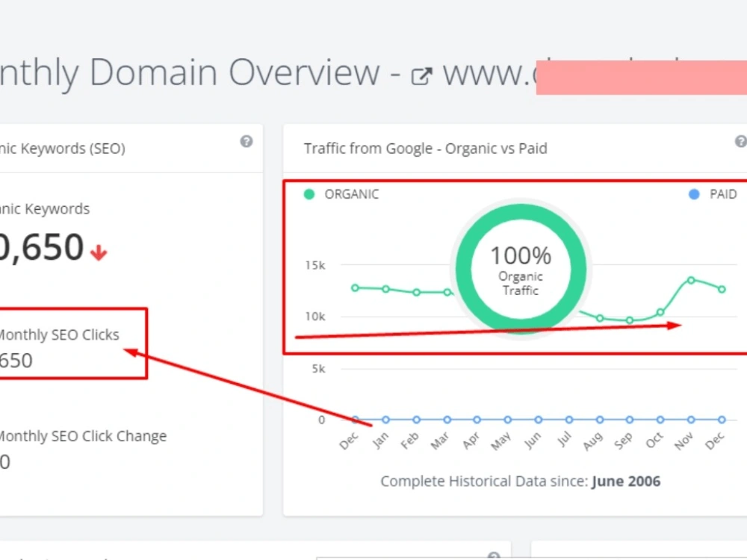Select the organic data point for November
The height and width of the screenshot is (560, 747).
691,281
